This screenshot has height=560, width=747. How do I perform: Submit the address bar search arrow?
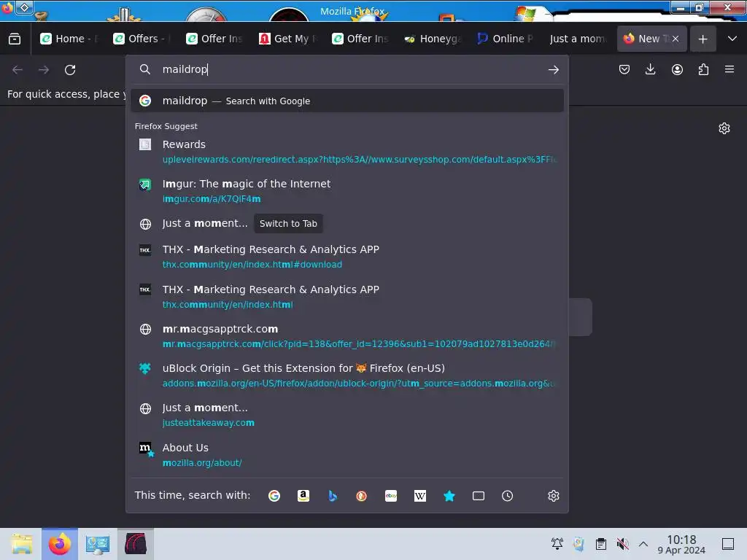(x=553, y=69)
